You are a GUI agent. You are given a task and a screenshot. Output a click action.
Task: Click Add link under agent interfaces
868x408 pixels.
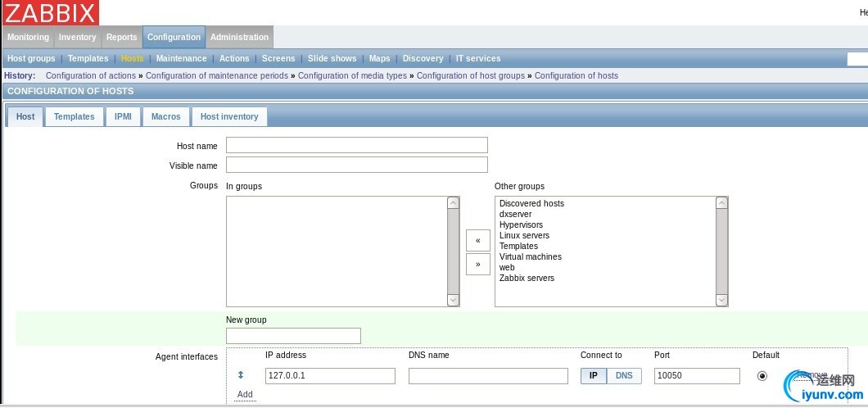coord(245,394)
